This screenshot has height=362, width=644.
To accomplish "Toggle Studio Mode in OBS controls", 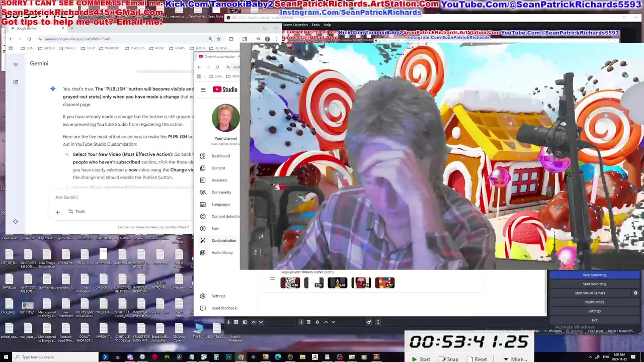I will (x=594, y=302).
